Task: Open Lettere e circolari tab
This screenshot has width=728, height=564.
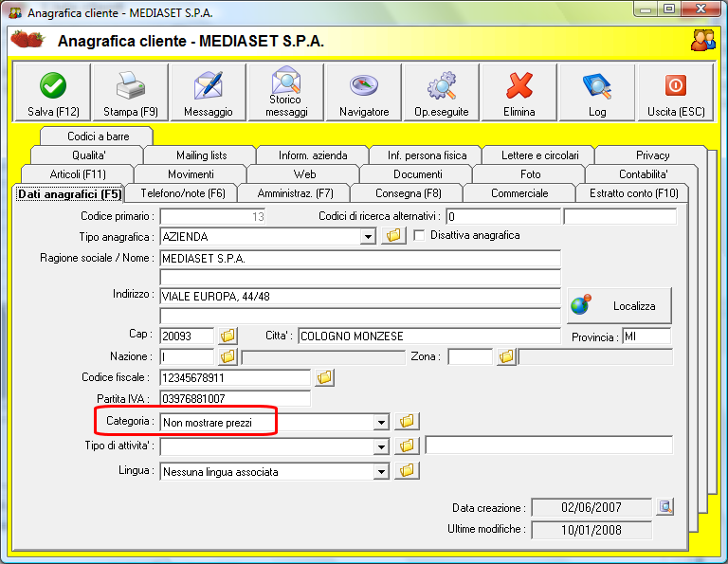Action: click(539, 155)
